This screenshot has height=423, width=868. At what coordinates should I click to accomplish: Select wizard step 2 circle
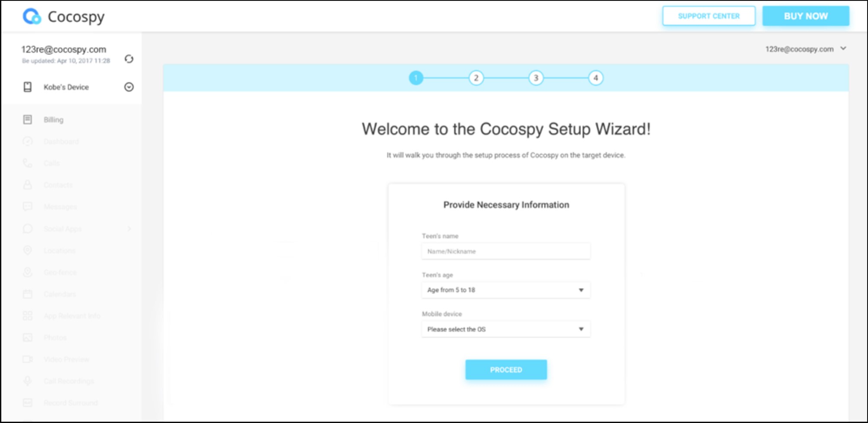tap(476, 78)
